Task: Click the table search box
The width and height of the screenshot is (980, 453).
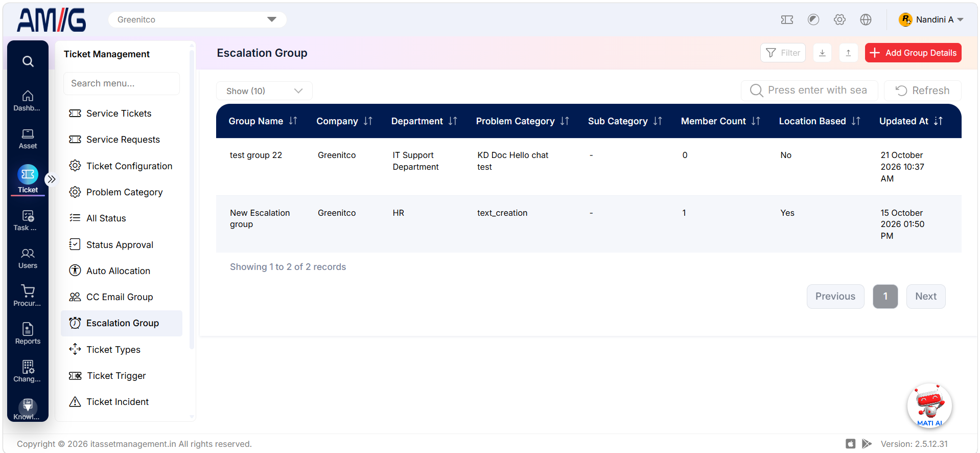Action: (809, 90)
